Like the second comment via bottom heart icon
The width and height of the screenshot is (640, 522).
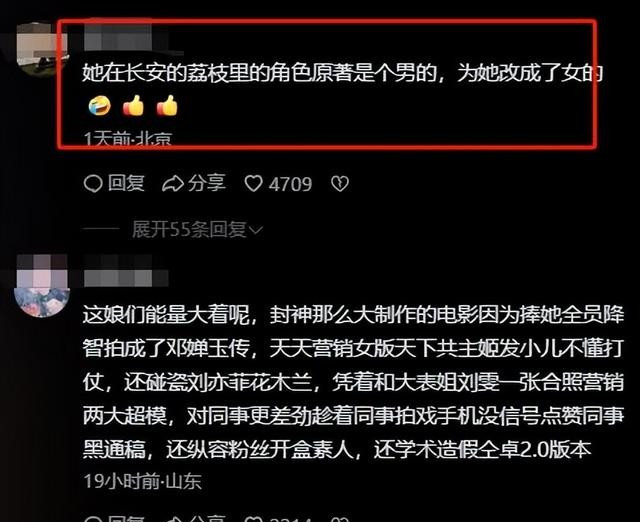tap(253, 519)
